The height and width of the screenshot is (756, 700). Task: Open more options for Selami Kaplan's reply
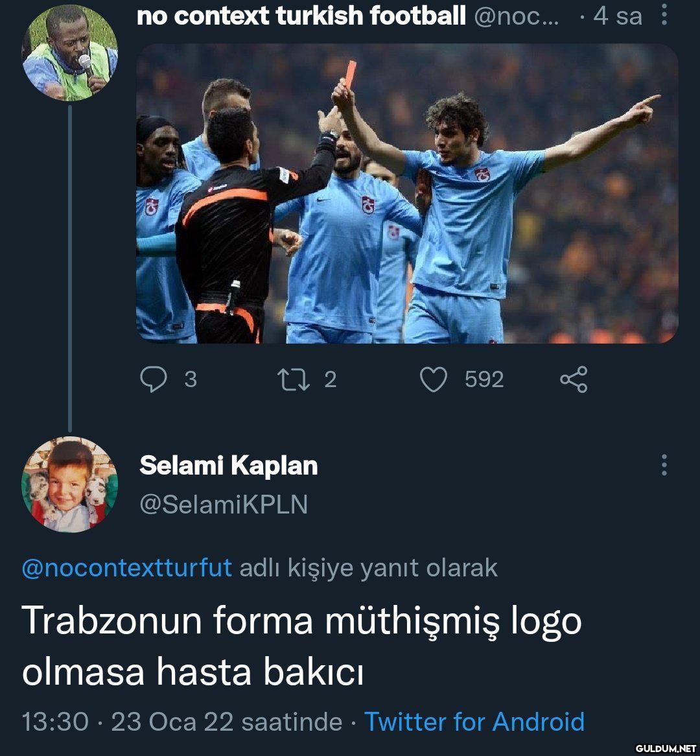point(664,465)
